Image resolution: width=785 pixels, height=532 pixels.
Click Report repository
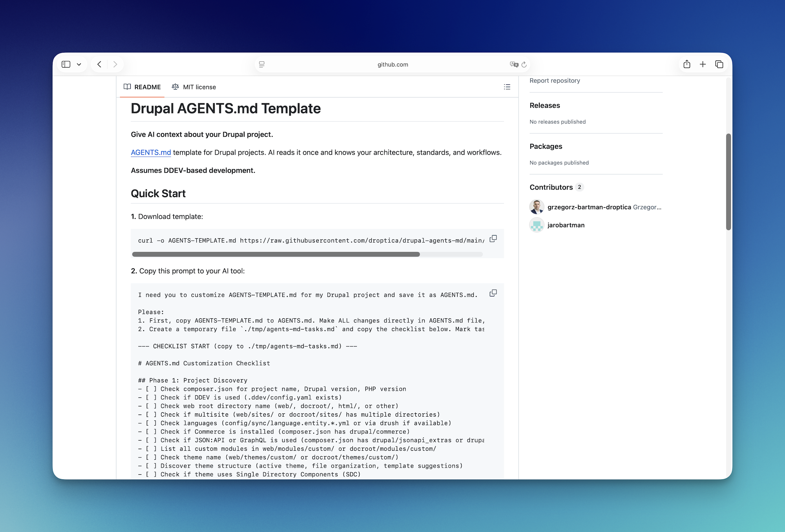[x=555, y=80]
